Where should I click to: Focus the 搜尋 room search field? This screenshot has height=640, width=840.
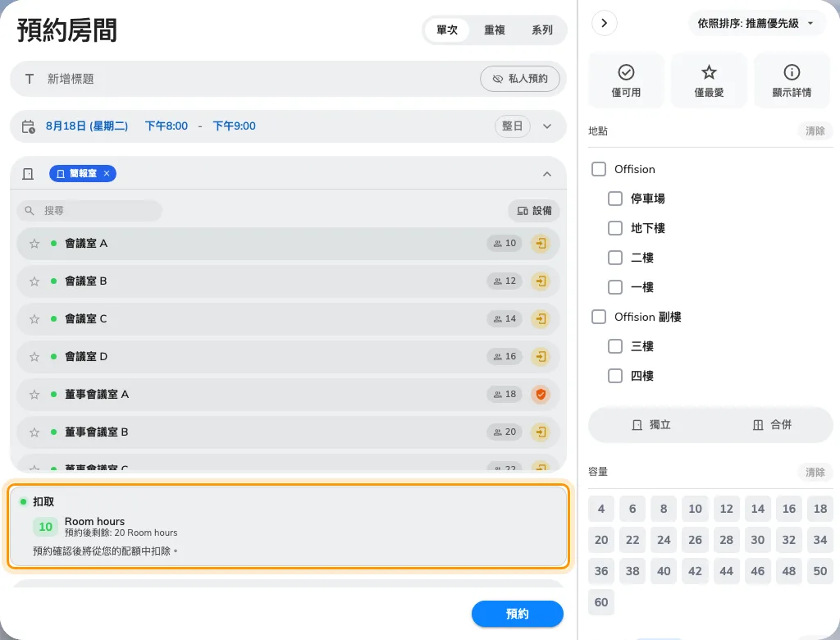pyautogui.click(x=89, y=211)
